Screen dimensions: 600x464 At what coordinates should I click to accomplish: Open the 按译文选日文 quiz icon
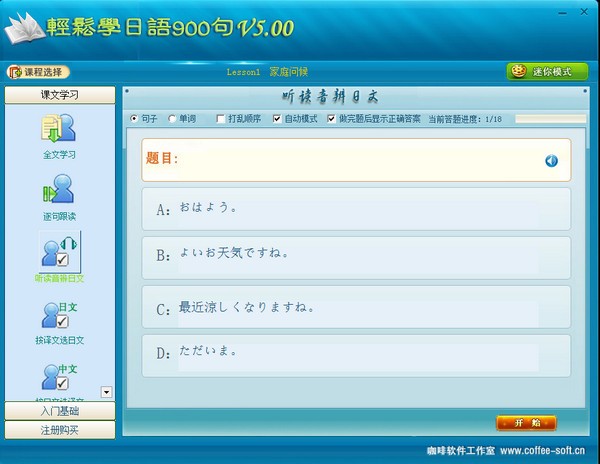59,316
